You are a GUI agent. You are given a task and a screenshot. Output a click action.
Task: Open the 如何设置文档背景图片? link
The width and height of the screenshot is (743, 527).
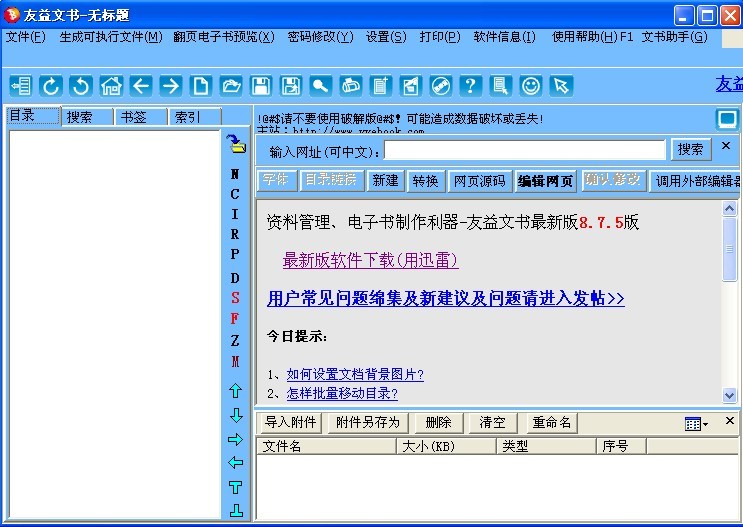tap(355, 374)
